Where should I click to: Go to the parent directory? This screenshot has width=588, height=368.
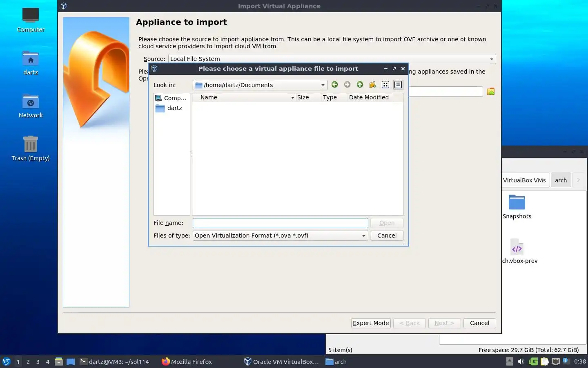360,85
